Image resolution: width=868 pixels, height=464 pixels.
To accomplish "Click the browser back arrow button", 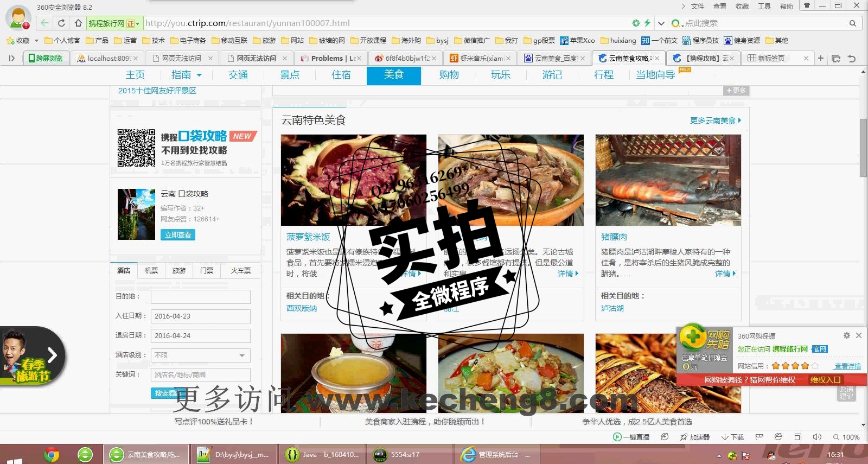I will coord(44,23).
